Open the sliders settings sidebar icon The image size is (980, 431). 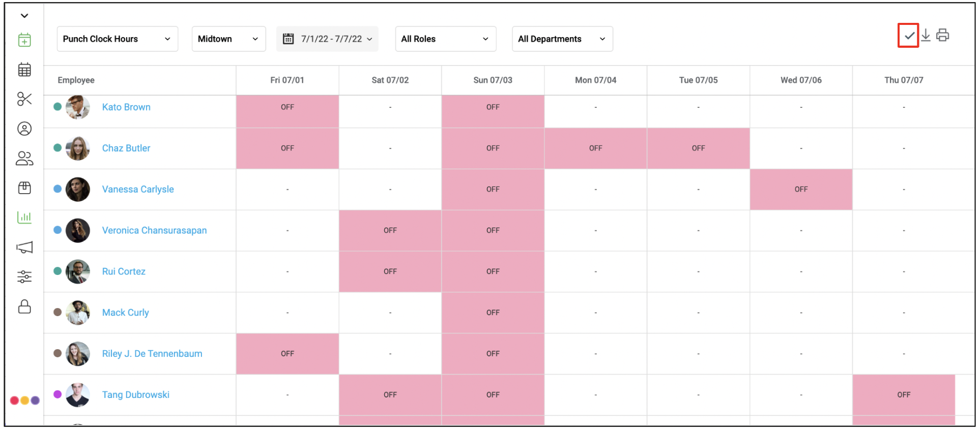24,276
